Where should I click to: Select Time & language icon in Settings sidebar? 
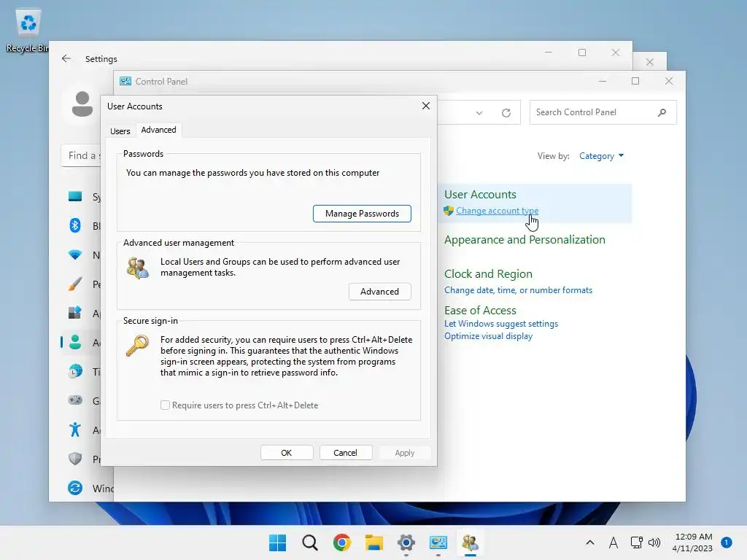point(75,371)
